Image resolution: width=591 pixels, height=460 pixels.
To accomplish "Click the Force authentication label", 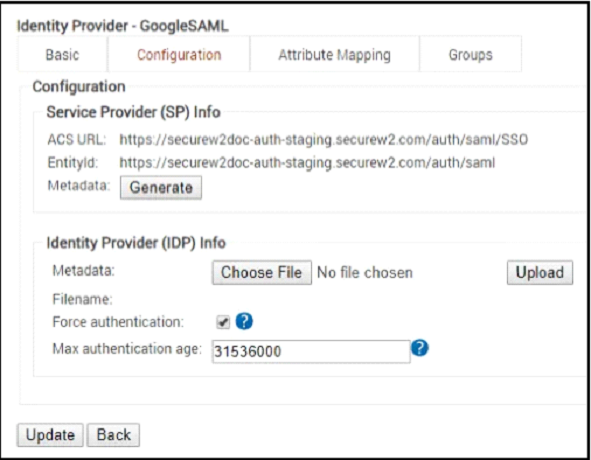I will pyautogui.click(x=118, y=322).
